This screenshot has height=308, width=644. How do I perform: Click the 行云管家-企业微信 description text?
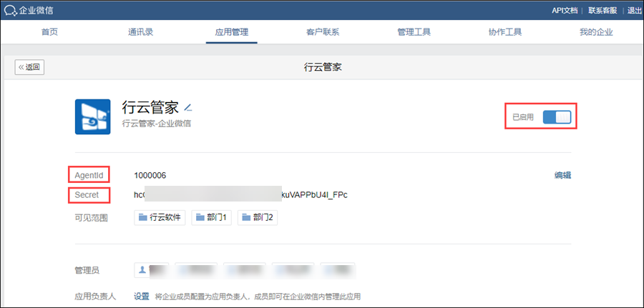157,123
